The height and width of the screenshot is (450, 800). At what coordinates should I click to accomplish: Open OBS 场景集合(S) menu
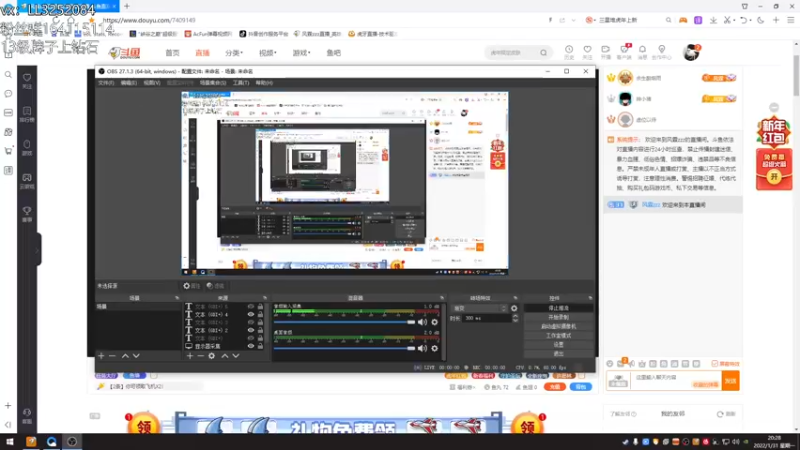pos(213,83)
